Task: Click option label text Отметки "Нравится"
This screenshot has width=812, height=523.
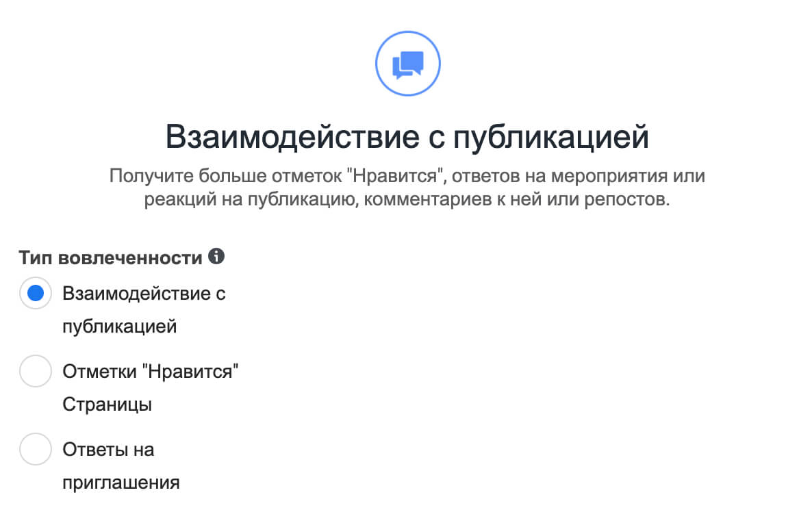Action: [x=150, y=371]
